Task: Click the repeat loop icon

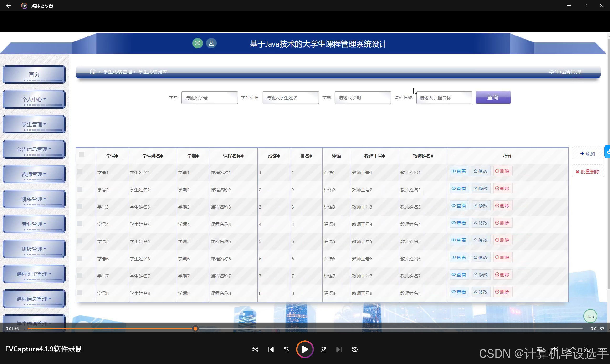Action: (x=355, y=349)
